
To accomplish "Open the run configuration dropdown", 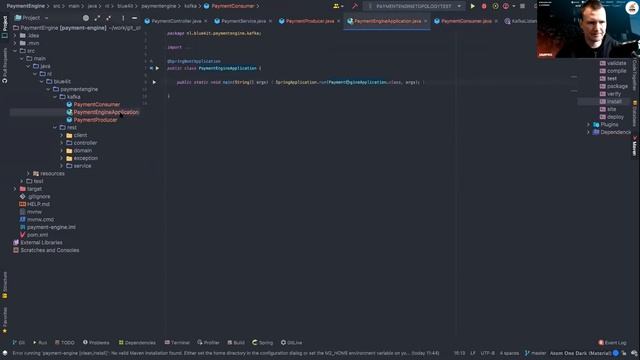I will click(x=414, y=6).
